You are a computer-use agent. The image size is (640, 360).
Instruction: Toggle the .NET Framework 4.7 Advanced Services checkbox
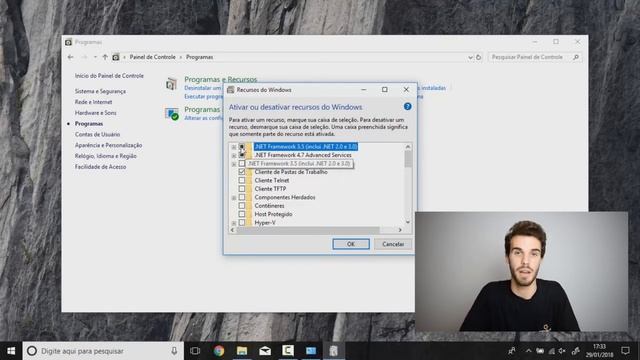(x=242, y=155)
